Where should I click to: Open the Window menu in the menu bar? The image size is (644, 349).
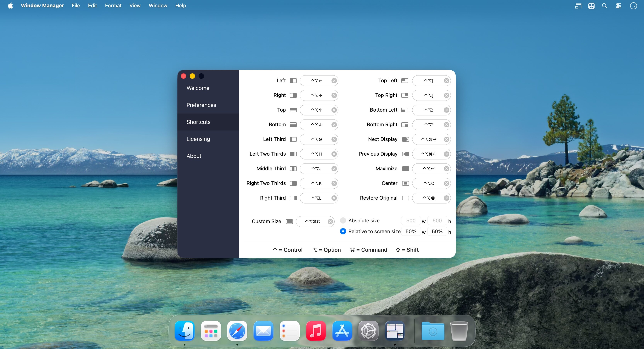click(158, 5)
